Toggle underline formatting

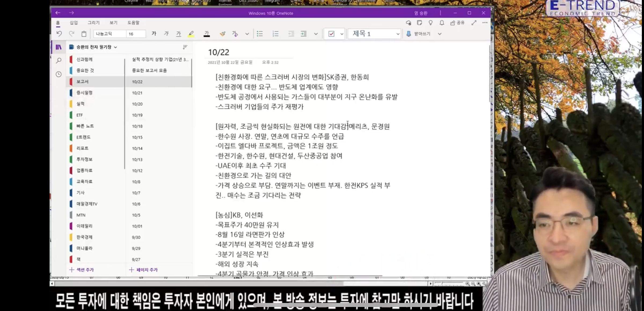(178, 34)
